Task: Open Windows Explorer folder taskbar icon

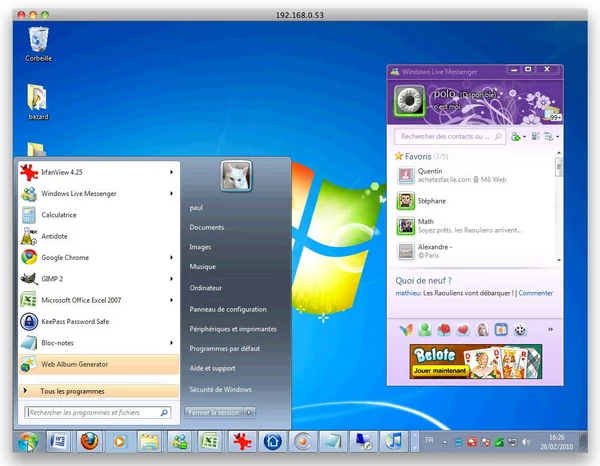Action: [149, 442]
